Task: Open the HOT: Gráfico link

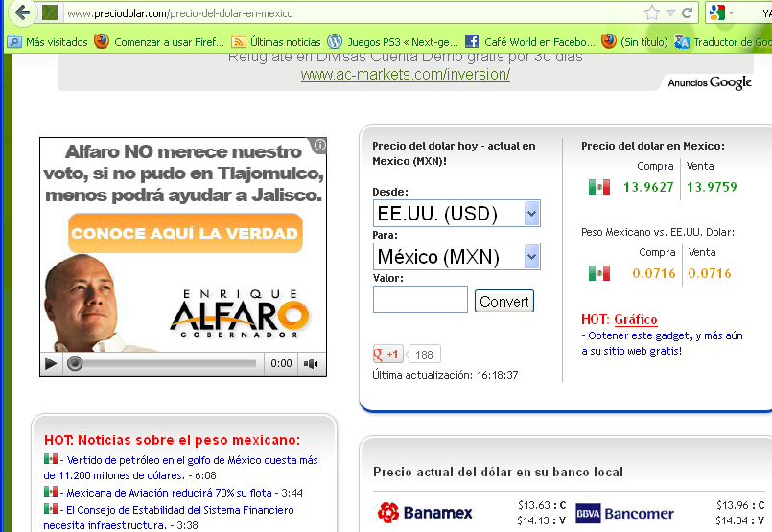Action: pyautogui.click(x=635, y=319)
